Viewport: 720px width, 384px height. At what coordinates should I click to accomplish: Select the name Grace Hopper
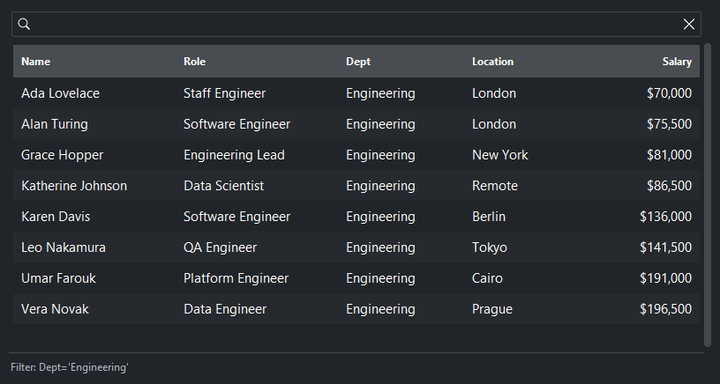[62, 155]
